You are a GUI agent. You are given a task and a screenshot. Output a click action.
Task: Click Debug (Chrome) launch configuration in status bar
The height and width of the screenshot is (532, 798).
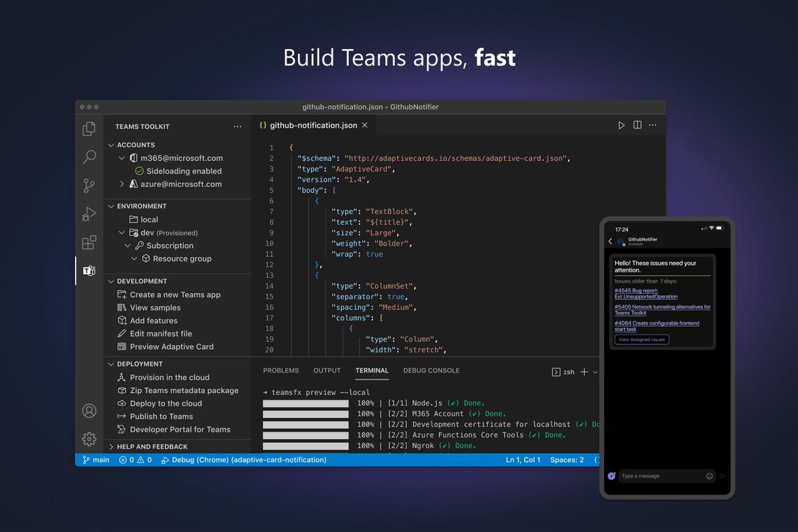(x=244, y=460)
